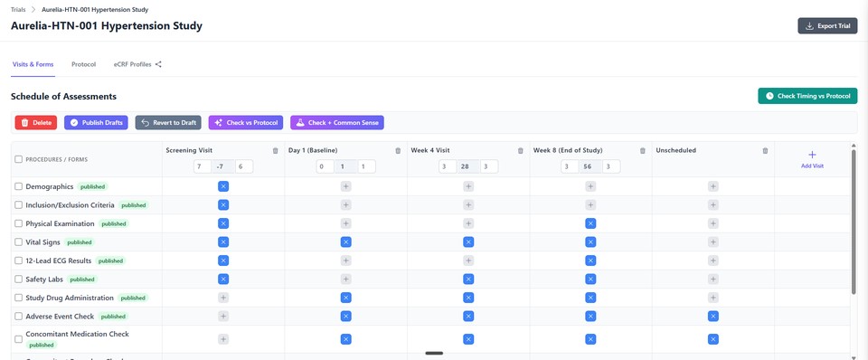This screenshot has height=360, width=868.
Task: Edit Week 8 visit day field showing 56
Action: coord(590,166)
